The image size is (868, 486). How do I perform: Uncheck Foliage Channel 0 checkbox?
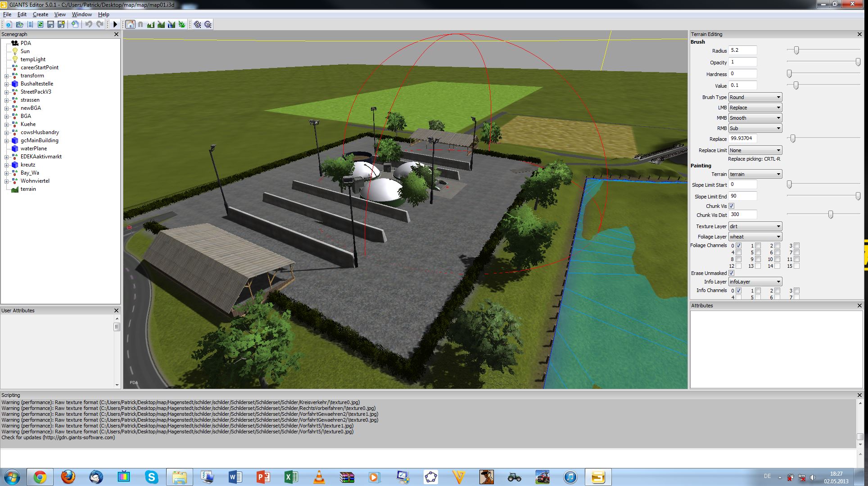point(738,246)
